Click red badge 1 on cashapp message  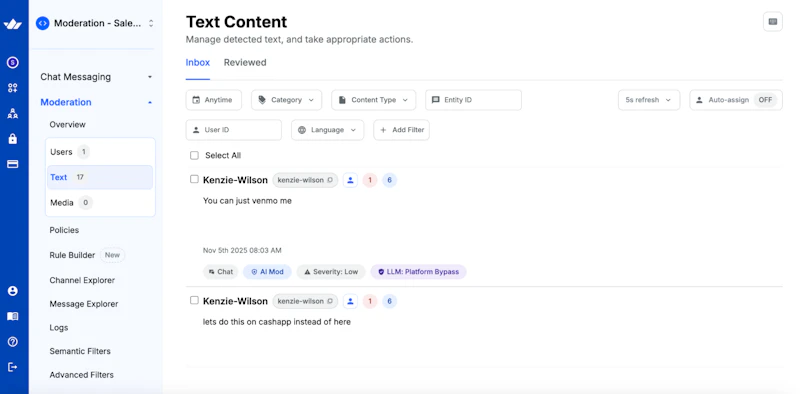click(369, 301)
